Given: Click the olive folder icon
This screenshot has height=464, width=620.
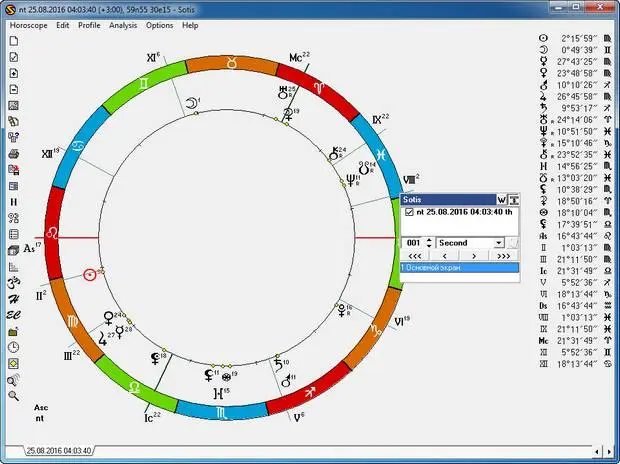Looking at the screenshot, I should [x=13, y=331].
